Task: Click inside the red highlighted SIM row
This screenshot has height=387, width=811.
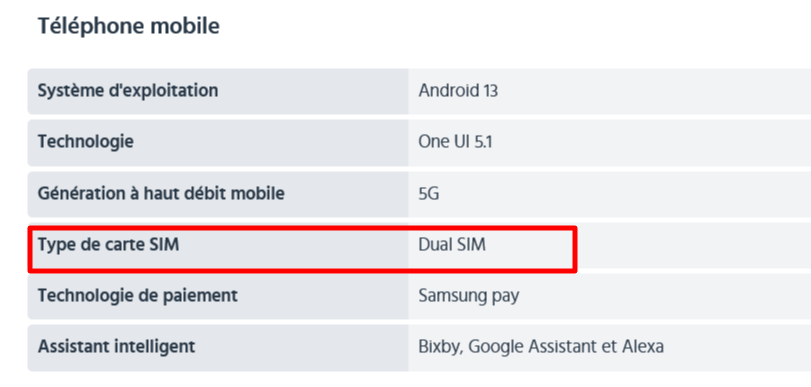Action: click(x=303, y=249)
